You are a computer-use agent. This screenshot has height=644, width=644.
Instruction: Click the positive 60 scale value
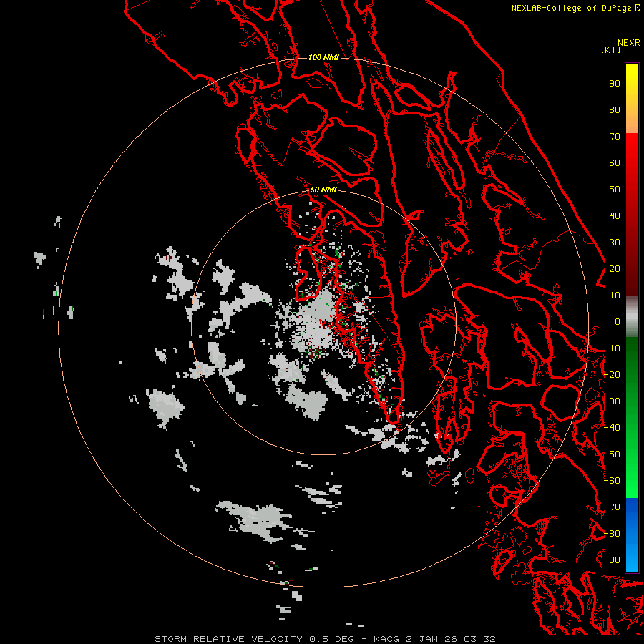point(615,163)
